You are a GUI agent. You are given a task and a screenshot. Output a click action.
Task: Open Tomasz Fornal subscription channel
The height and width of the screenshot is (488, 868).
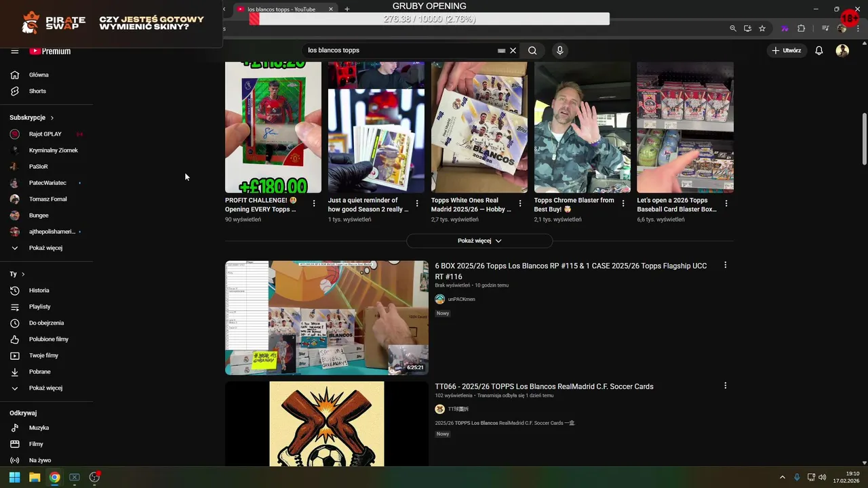(x=47, y=199)
